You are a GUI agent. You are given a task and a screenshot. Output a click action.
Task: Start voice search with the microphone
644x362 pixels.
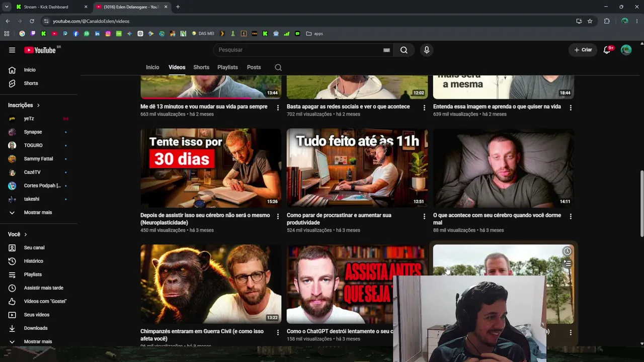pos(427,50)
